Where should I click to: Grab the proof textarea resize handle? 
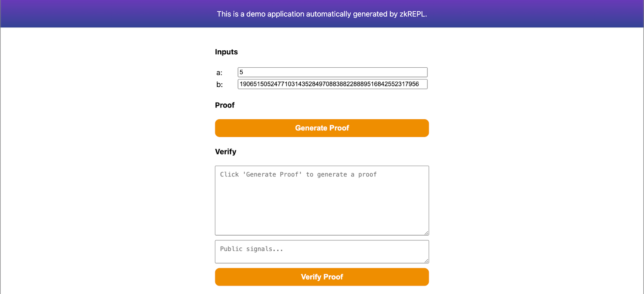pos(426,233)
